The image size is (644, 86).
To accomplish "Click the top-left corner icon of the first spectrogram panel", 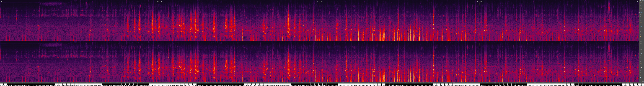I will [2, 2].
